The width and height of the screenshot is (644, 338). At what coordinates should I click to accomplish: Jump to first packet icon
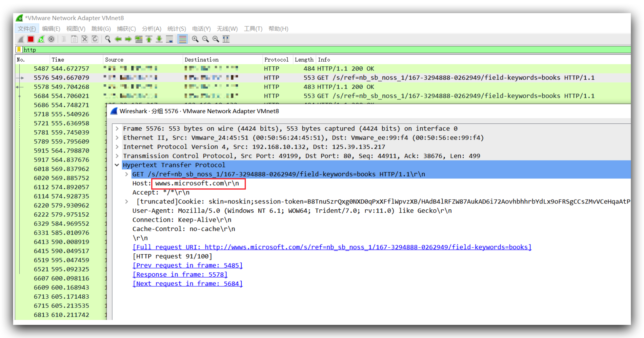149,39
